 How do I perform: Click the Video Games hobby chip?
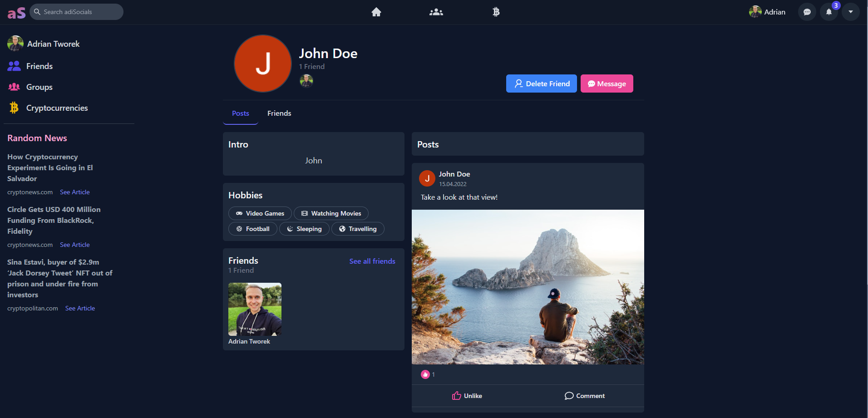coord(260,213)
